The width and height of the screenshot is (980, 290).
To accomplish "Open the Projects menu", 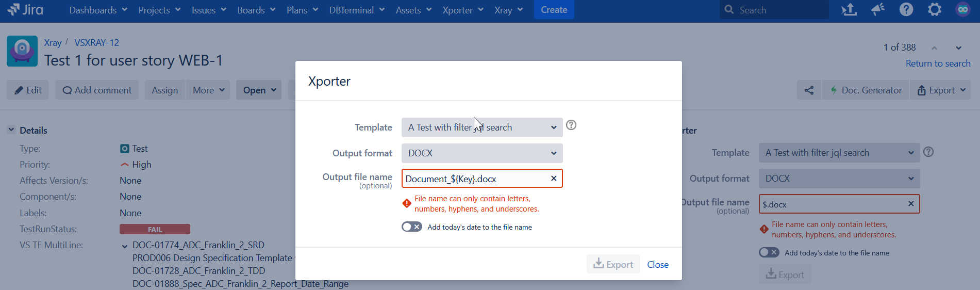I will click(159, 10).
